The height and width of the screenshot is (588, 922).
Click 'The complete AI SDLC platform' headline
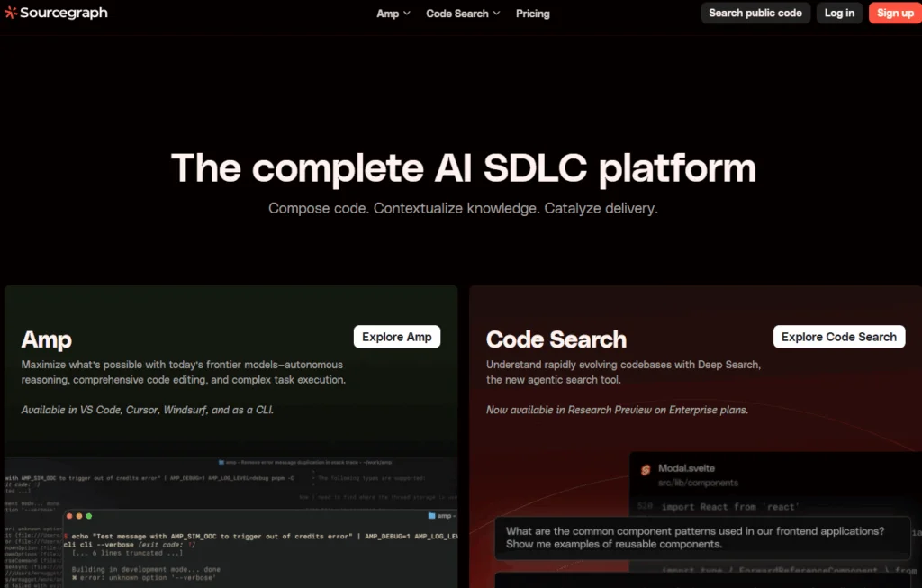click(464, 168)
